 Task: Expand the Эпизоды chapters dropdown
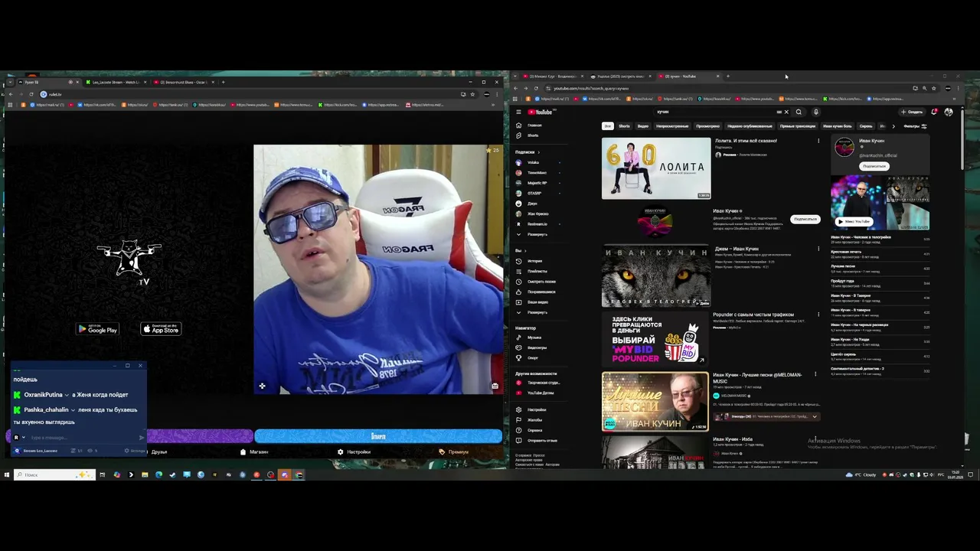pyautogui.click(x=815, y=416)
